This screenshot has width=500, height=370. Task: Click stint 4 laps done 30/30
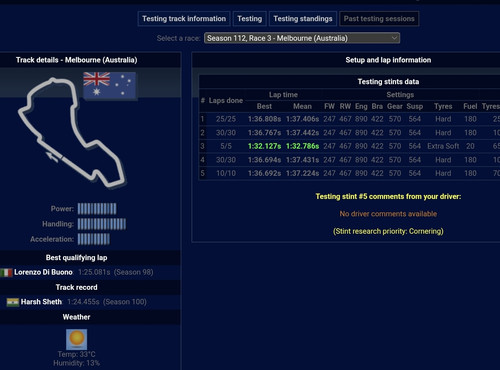click(226, 160)
